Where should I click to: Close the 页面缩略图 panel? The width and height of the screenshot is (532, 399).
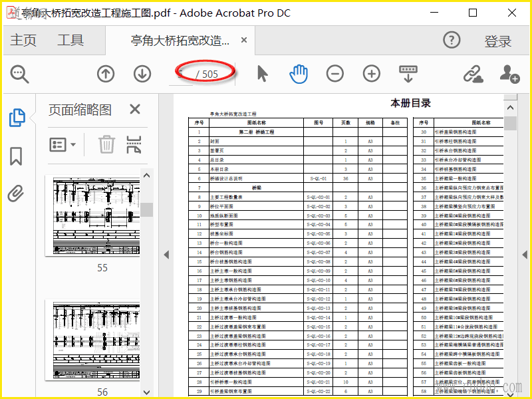135,109
